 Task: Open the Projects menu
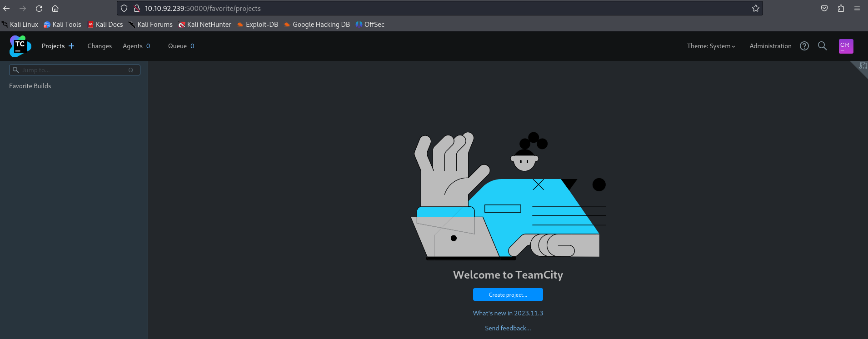pos(53,46)
